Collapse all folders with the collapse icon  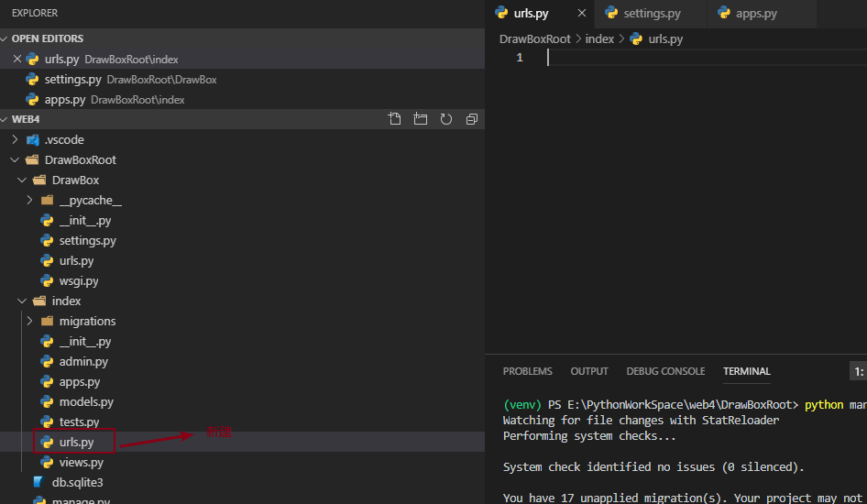(x=472, y=119)
